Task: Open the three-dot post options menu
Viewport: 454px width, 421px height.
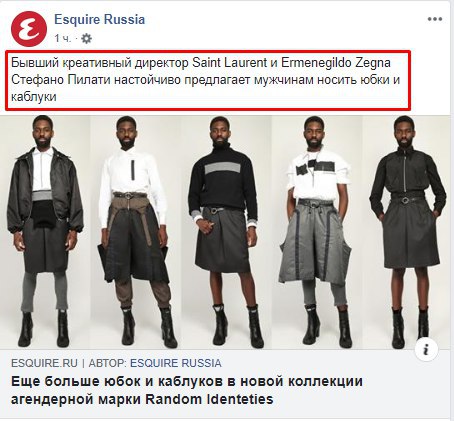Action: (435, 19)
